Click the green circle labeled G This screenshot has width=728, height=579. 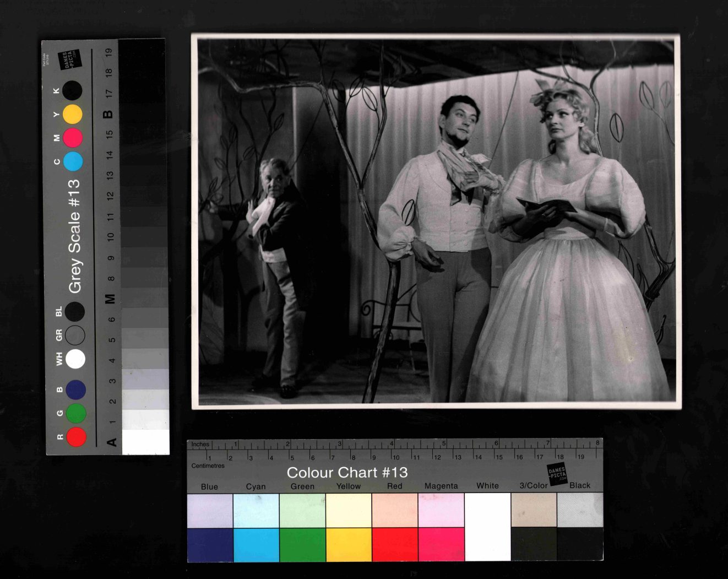[x=76, y=413]
